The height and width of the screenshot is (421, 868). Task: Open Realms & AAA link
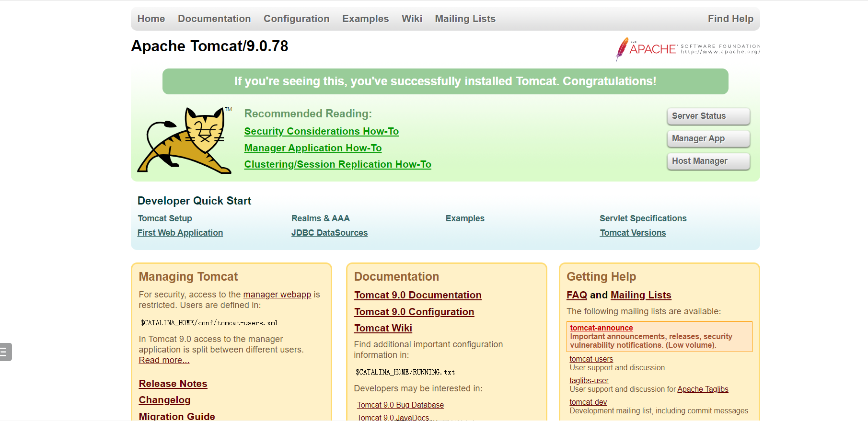(x=320, y=218)
